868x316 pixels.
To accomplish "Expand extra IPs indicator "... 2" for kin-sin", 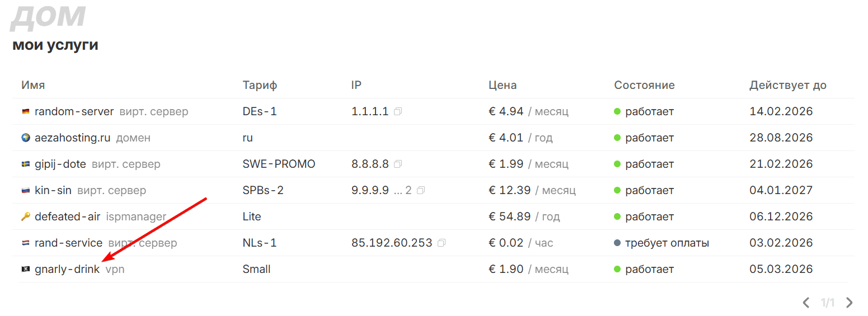I will tap(402, 191).
